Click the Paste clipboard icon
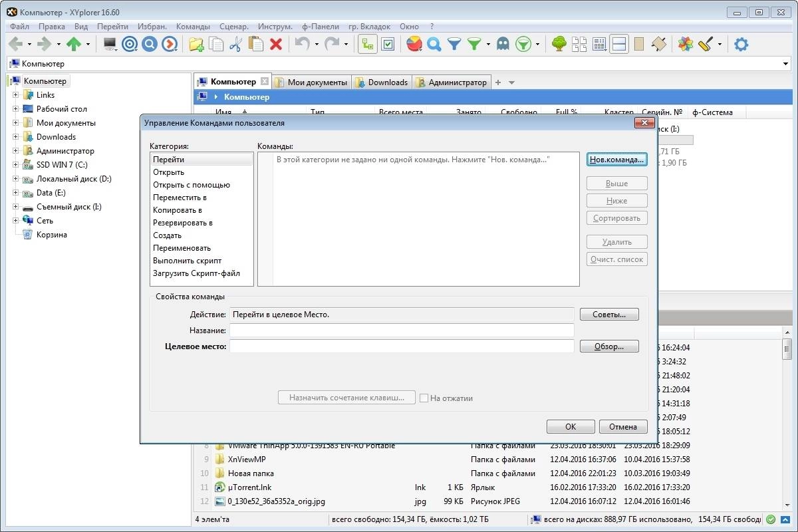 coord(256,45)
